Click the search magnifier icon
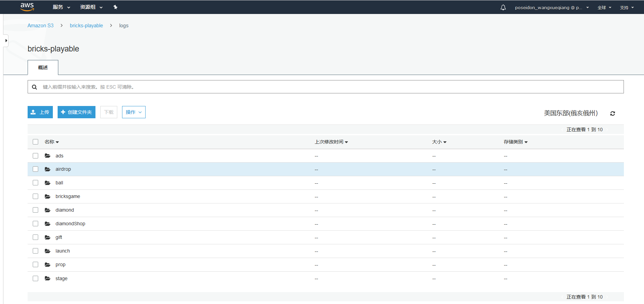The image size is (644, 304). coord(34,87)
